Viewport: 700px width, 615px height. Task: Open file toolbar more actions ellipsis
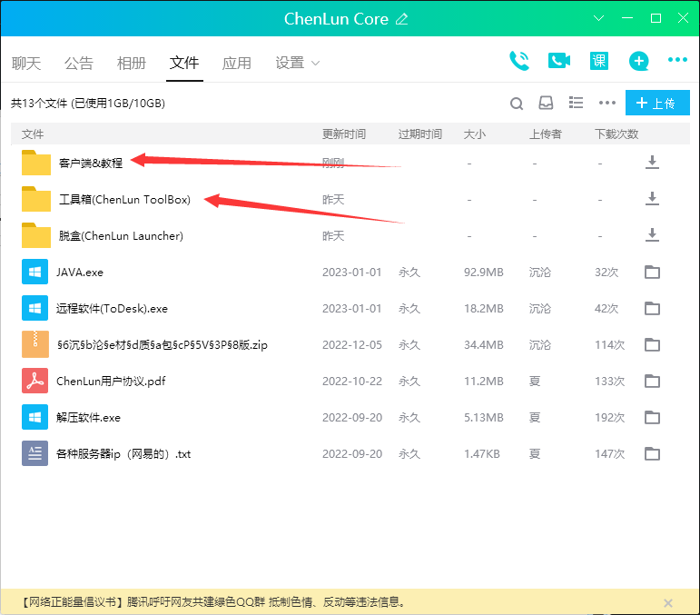pos(607,103)
